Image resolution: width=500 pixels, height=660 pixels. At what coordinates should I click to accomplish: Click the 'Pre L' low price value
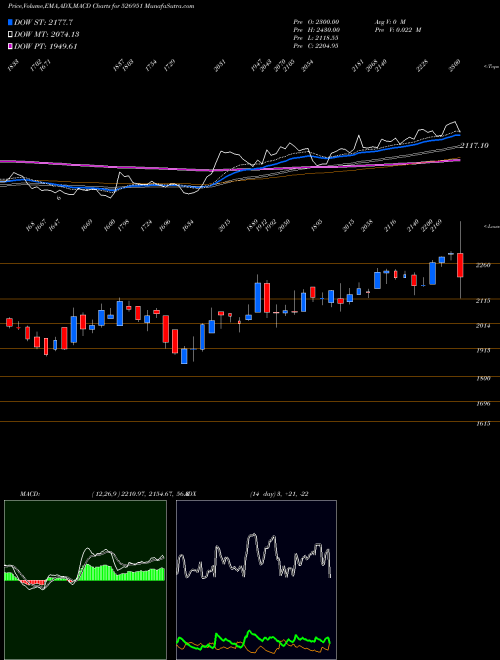point(316,38)
